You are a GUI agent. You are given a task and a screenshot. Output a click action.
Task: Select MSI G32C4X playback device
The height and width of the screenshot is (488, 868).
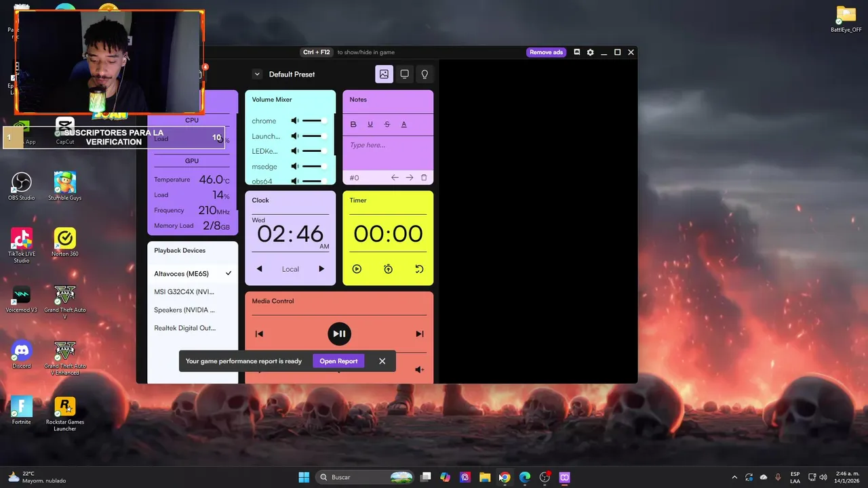point(193,291)
